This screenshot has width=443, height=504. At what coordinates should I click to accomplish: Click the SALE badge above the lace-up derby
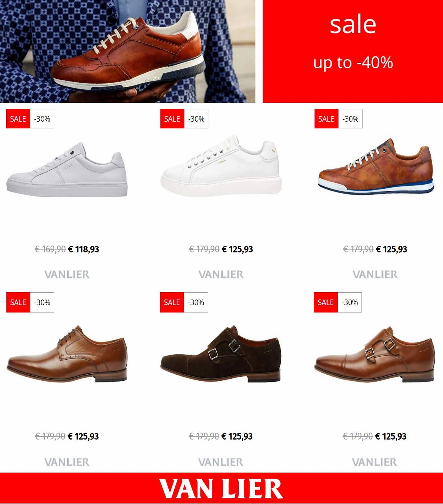18,302
